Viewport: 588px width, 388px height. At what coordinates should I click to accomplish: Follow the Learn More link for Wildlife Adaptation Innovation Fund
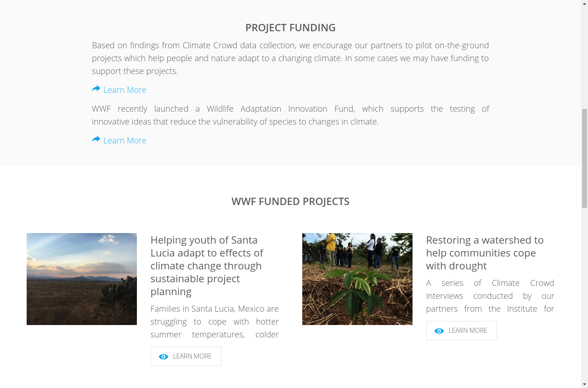(125, 141)
